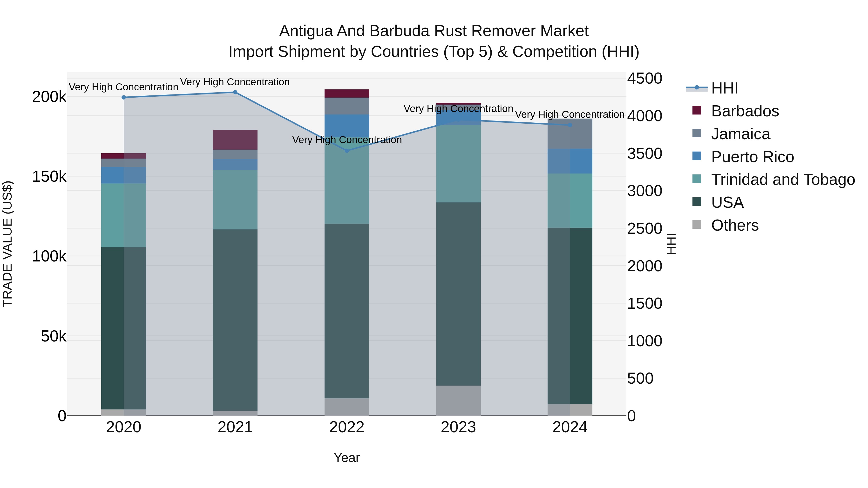Click the USA segment of 2021 bar
Viewport: 868px width, 488px height.
pos(235,320)
